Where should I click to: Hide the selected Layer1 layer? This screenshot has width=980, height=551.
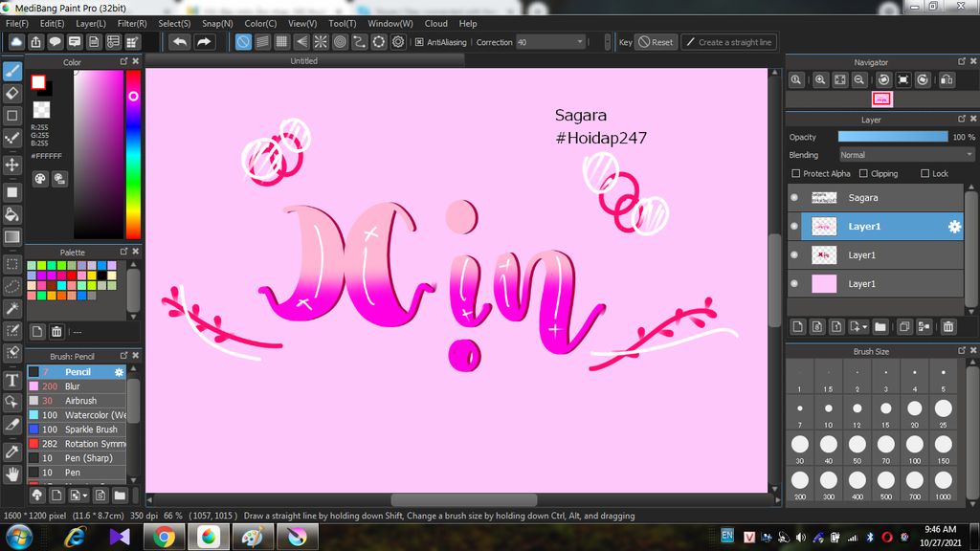(x=794, y=226)
